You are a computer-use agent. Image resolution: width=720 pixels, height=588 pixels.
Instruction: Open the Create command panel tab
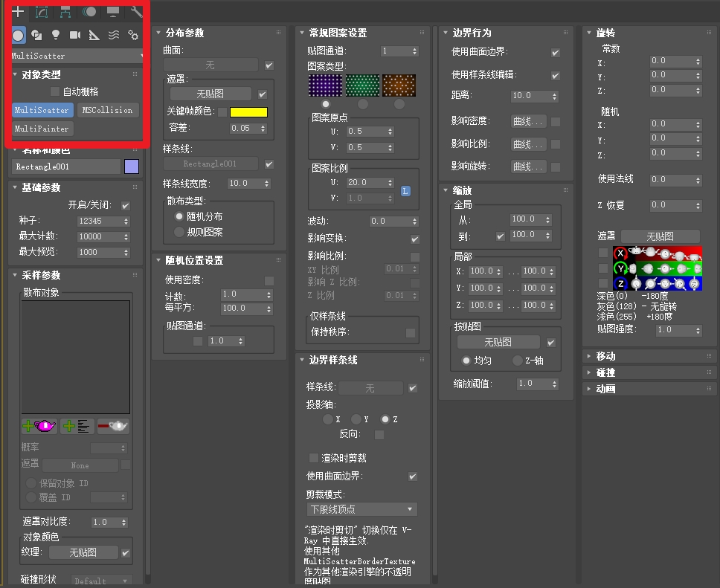[18, 11]
